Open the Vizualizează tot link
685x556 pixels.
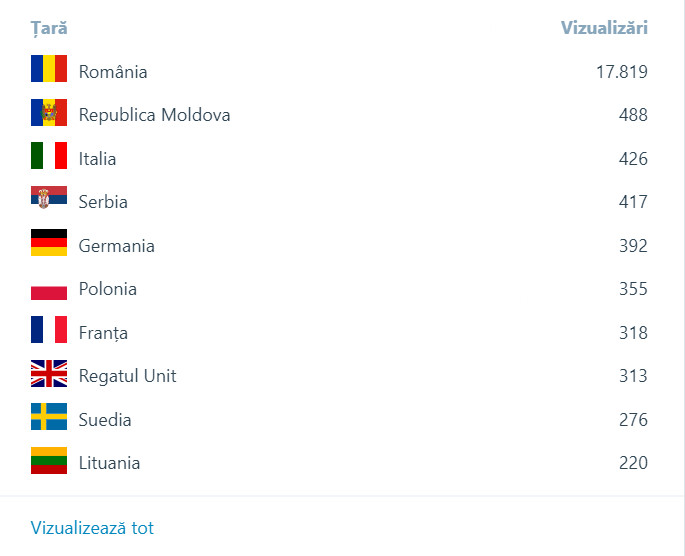point(92,527)
